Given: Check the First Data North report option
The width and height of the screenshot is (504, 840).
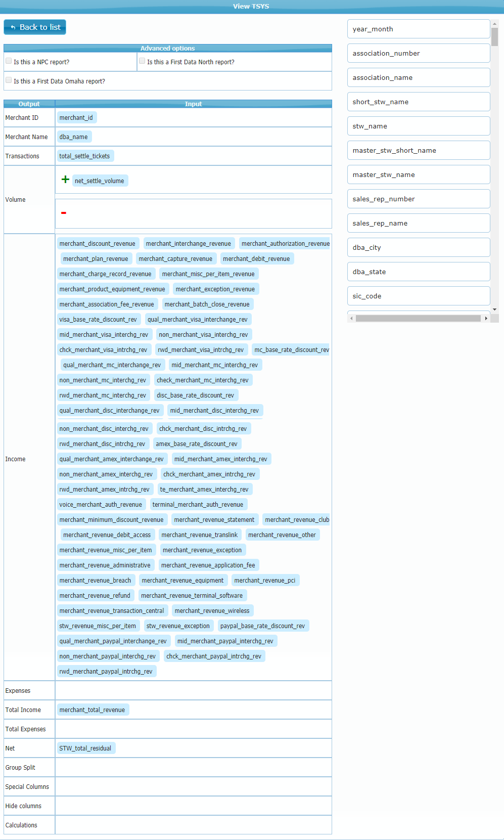Looking at the screenshot, I should pos(142,61).
